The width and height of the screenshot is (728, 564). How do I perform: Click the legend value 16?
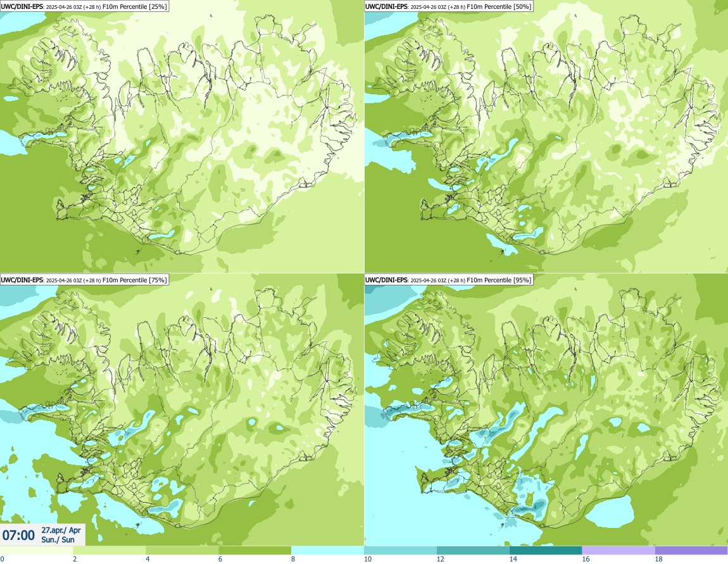click(x=586, y=559)
